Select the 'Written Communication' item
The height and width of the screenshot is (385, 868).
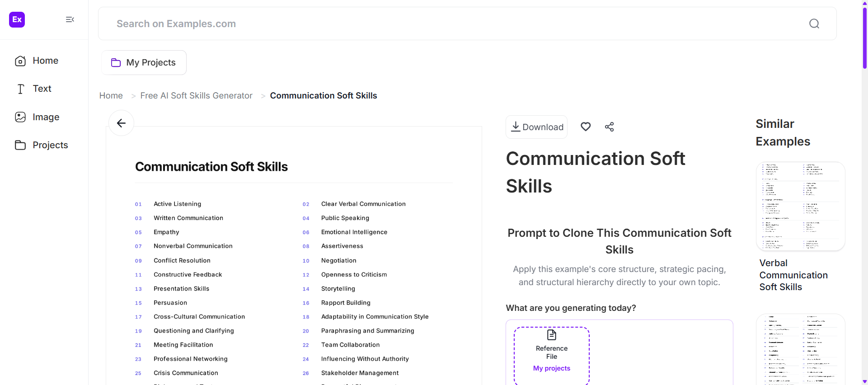click(x=188, y=218)
